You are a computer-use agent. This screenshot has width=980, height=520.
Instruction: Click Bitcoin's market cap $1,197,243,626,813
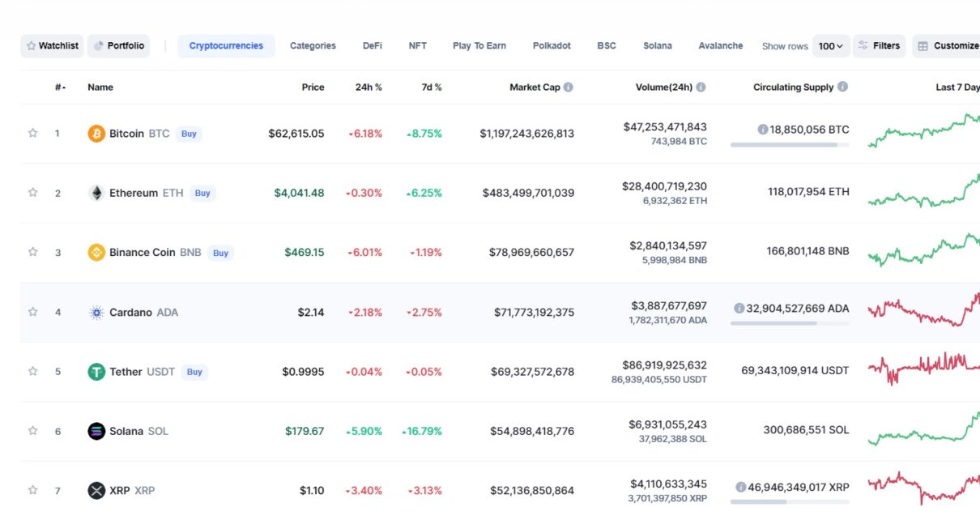[527, 134]
